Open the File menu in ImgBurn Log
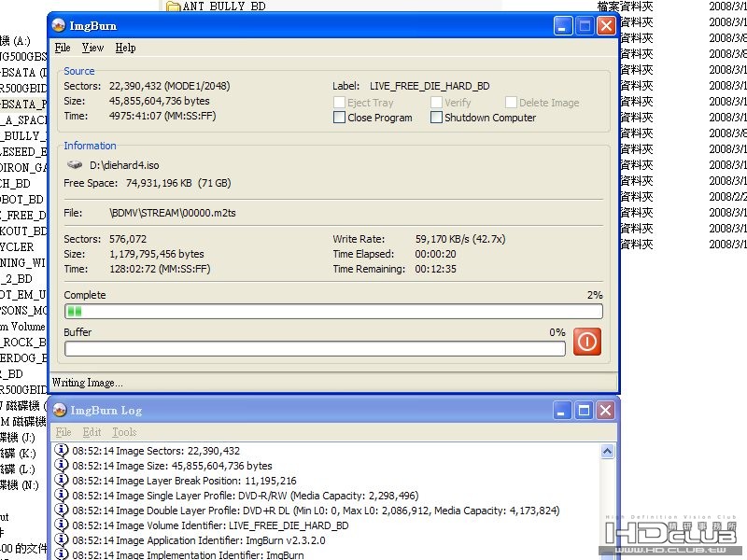 (x=63, y=432)
